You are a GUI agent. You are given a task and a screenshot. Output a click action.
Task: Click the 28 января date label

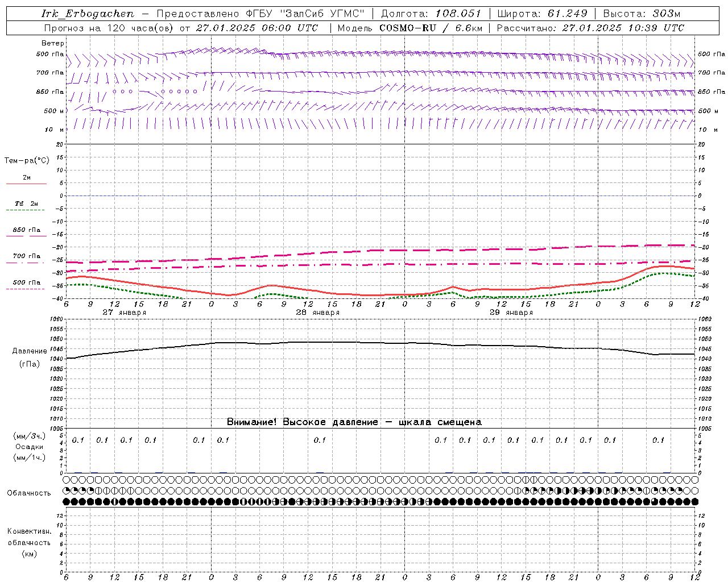pyautogui.click(x=318, y=313)
